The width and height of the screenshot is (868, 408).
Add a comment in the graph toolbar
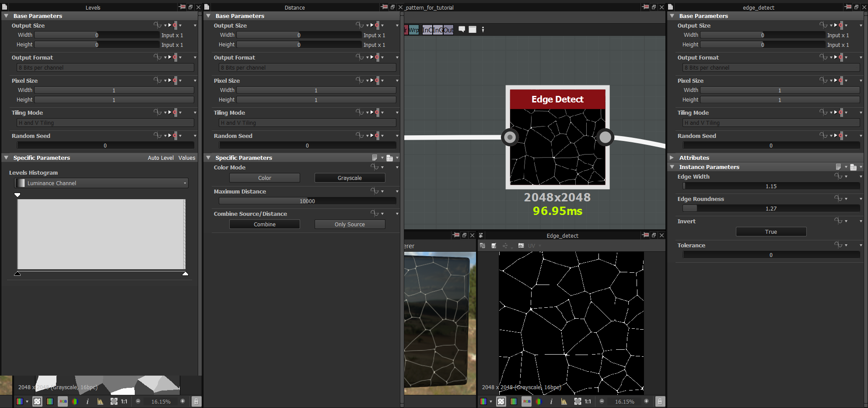click(x=462, y=29)
